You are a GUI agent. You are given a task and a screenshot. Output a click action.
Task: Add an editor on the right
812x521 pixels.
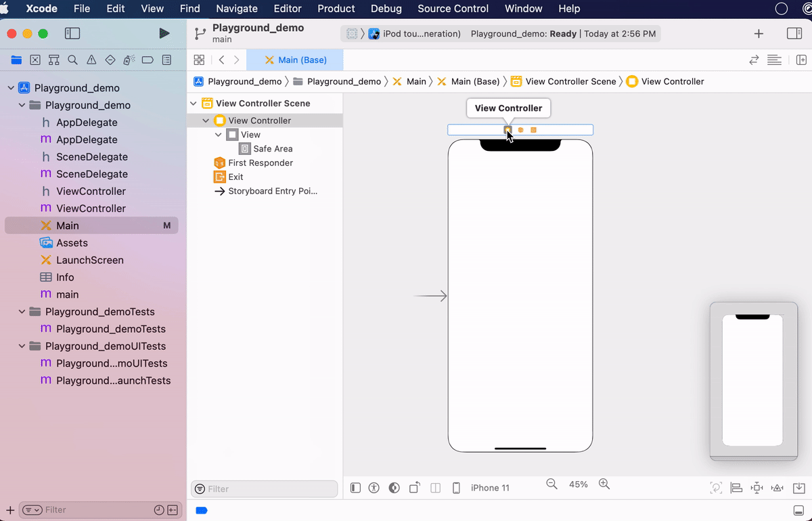[x=801, y=60]
